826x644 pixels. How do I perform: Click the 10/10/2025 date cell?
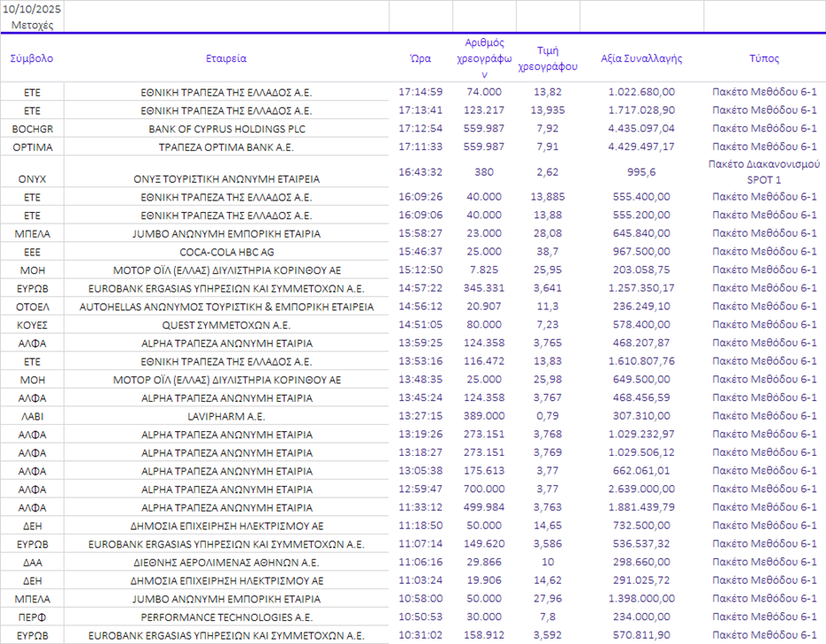click(32, 8)
